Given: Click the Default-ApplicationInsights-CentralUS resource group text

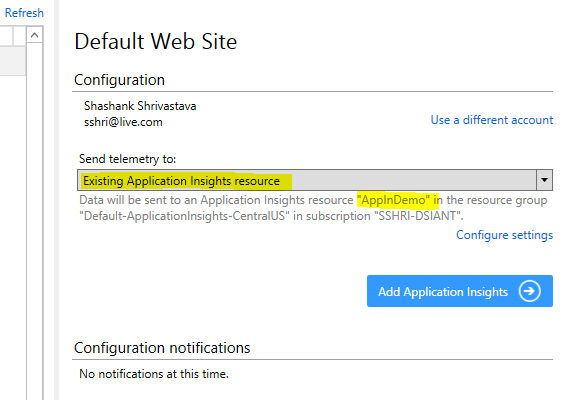Looking at the screenshot, I should (184, 216).
